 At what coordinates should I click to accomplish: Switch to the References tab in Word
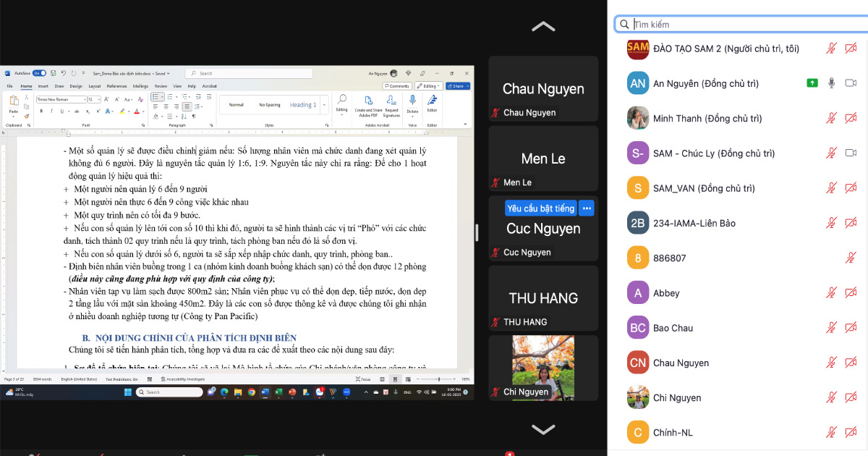pos(116,86)
